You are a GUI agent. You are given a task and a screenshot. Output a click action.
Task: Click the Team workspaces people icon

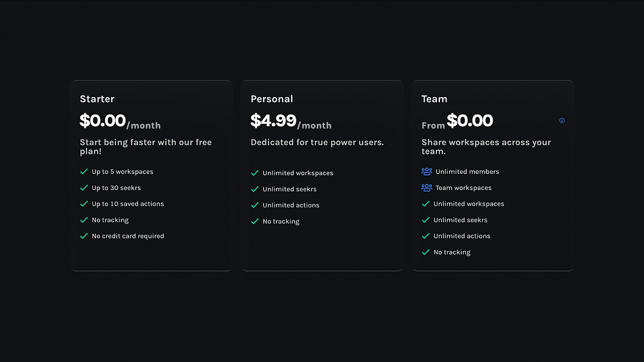pos(427,188)
